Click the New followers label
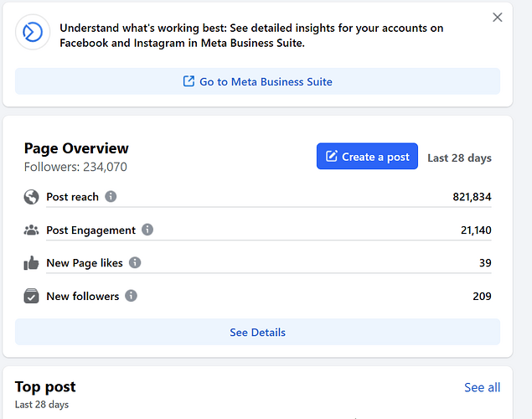This screenshot has width=532, height=419. coord(83,296)
